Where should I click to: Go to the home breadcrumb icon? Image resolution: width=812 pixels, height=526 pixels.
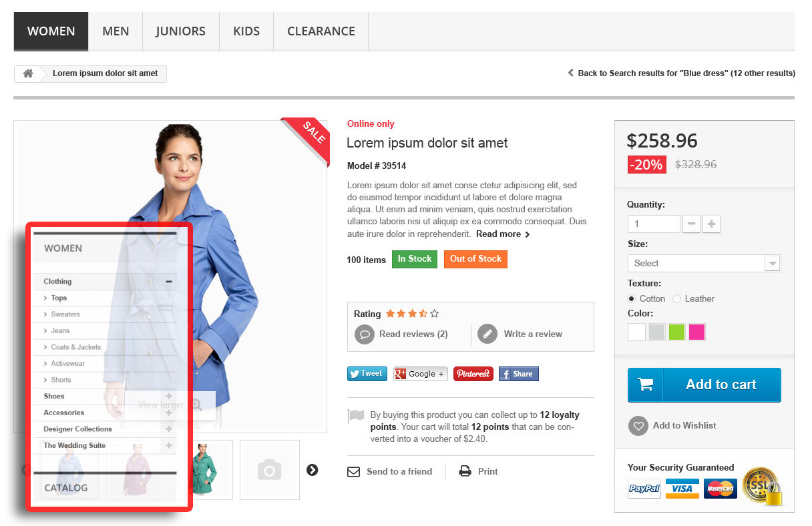tap(28, 73)
